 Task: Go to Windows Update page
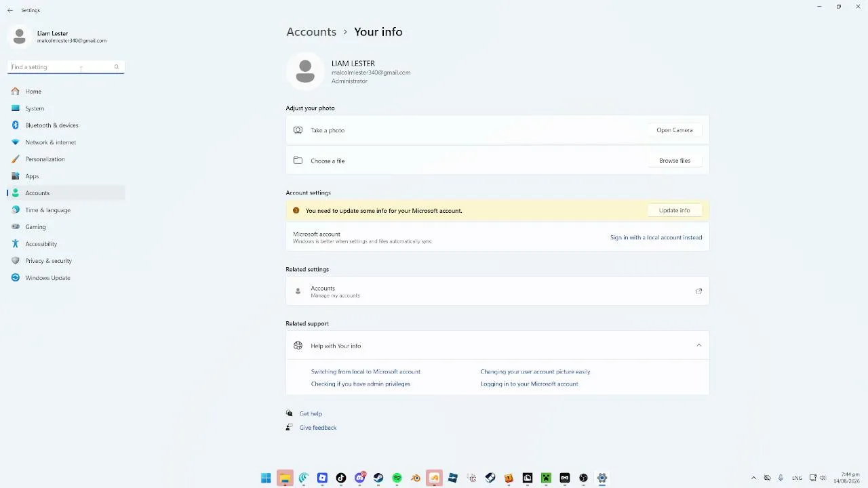click(x=66, y=277)
